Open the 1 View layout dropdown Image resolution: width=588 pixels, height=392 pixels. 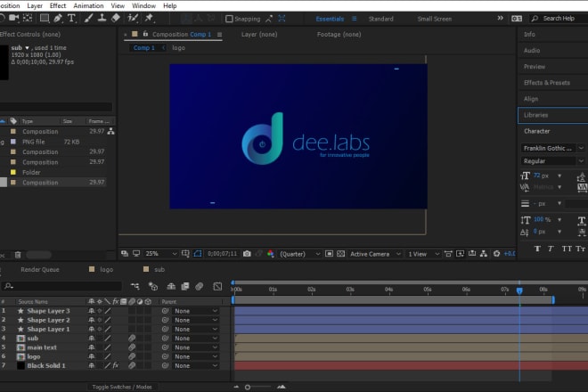coord(423,254)
